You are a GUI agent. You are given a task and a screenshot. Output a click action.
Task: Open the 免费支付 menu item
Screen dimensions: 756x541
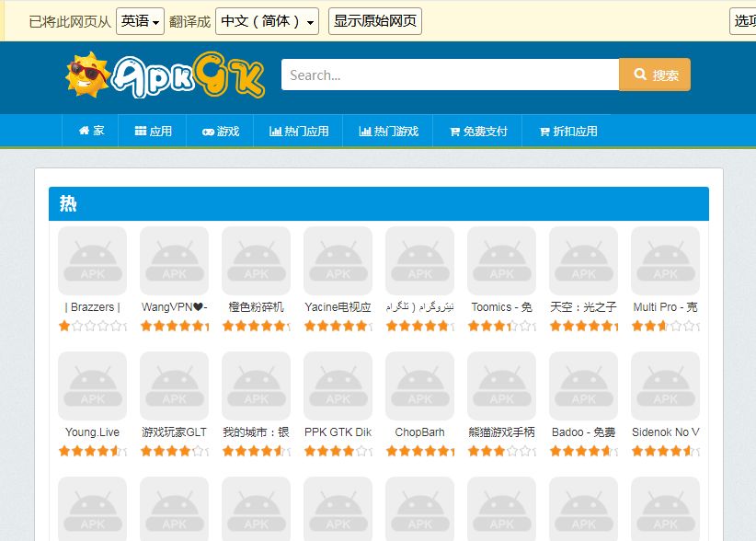(478, 131)
